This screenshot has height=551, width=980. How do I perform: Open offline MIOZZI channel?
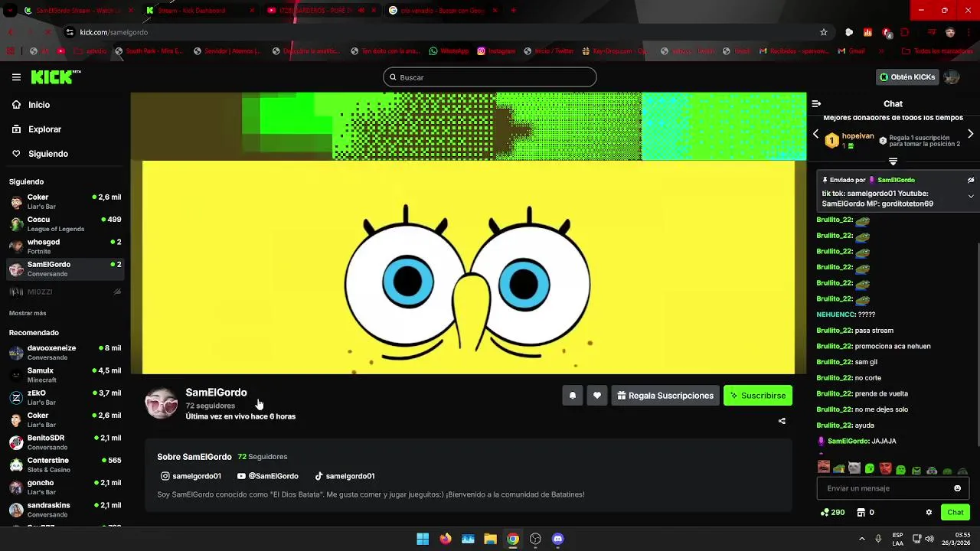pyautogui.click(x=65, y=292)
